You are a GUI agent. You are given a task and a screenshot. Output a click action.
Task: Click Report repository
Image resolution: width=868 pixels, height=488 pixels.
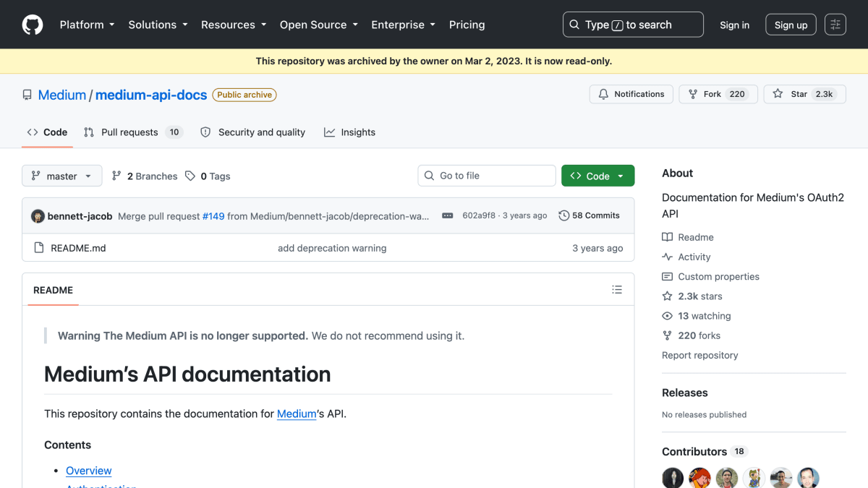coord(700,355)
